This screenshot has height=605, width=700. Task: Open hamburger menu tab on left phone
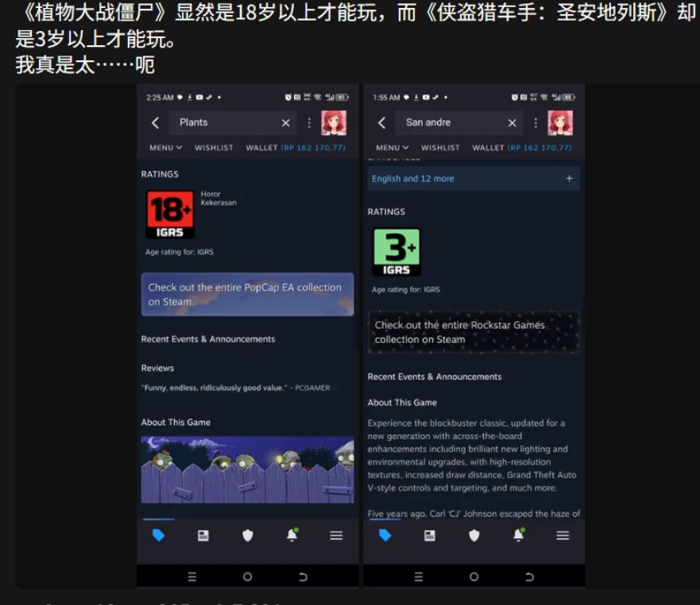[336, 535]
